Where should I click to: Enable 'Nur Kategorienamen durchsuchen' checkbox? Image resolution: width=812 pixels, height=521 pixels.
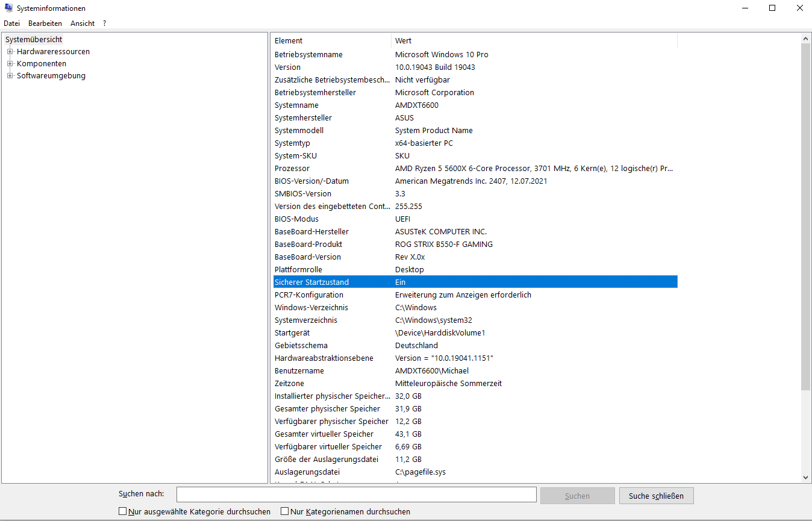285,511
